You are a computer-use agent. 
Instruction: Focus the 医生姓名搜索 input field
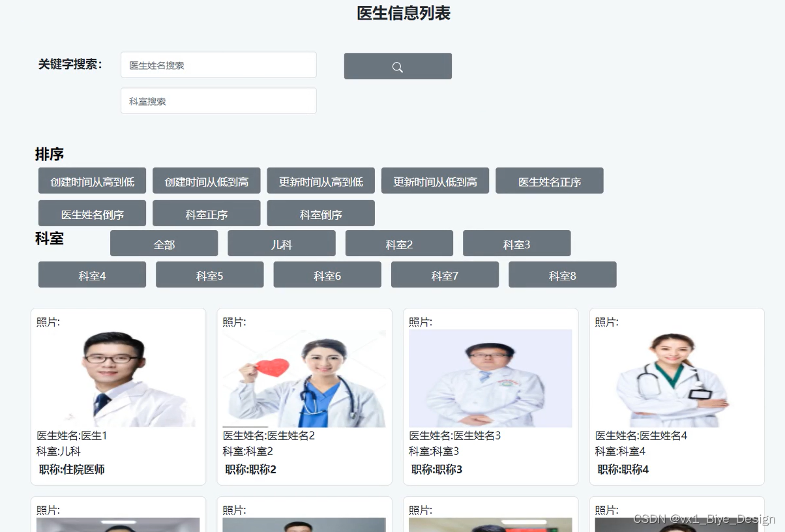point(218,65)
